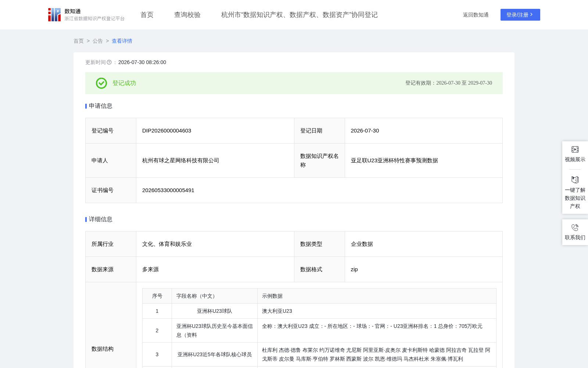Click the 登记有效期 validity period text
Screen dimensions: 588x368
449,83
